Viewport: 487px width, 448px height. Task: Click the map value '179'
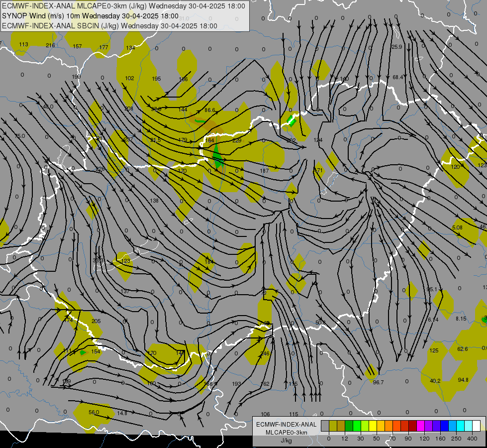click(x=183, y=140)
